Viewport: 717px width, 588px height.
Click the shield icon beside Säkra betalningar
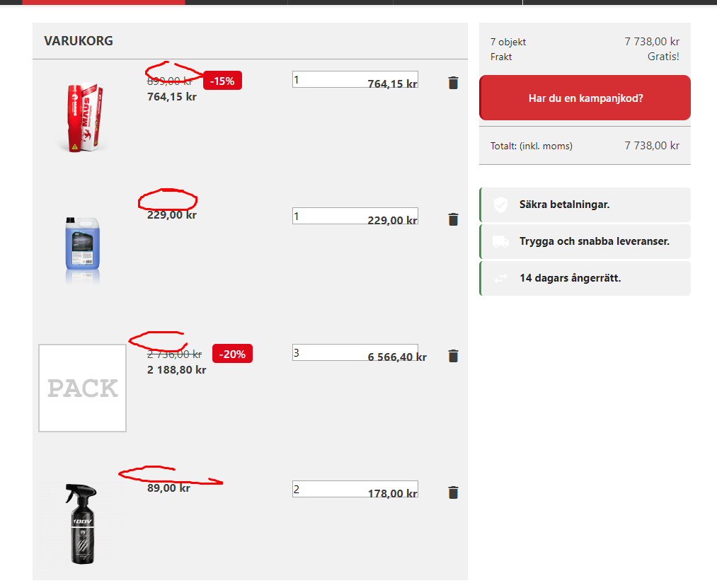pyautogui.click(x=500, y=204)
